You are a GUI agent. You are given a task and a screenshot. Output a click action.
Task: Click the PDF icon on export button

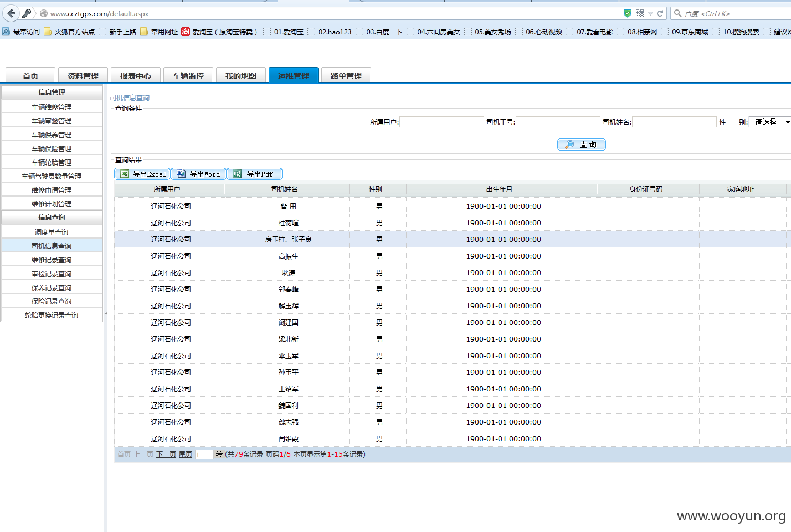point(237,174)
